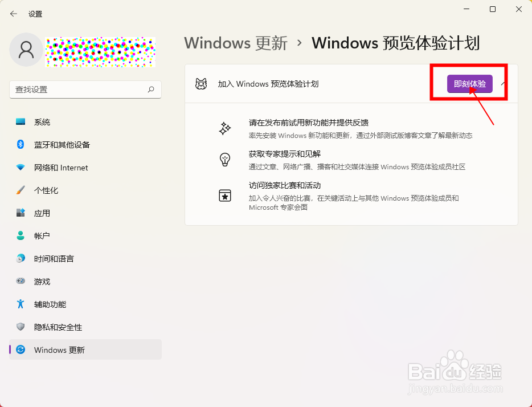Open 辅助功能 settings
532x407 pixels.
point(85,304)
